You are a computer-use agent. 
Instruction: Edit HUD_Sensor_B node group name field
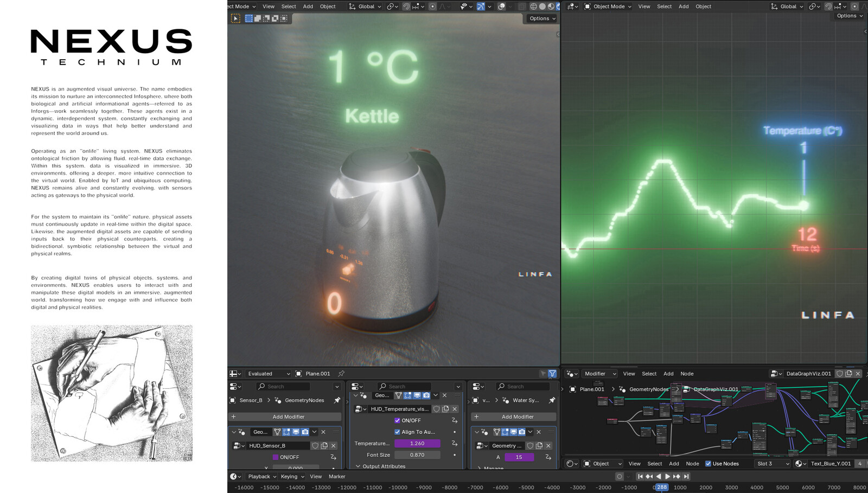click(278, 446)
